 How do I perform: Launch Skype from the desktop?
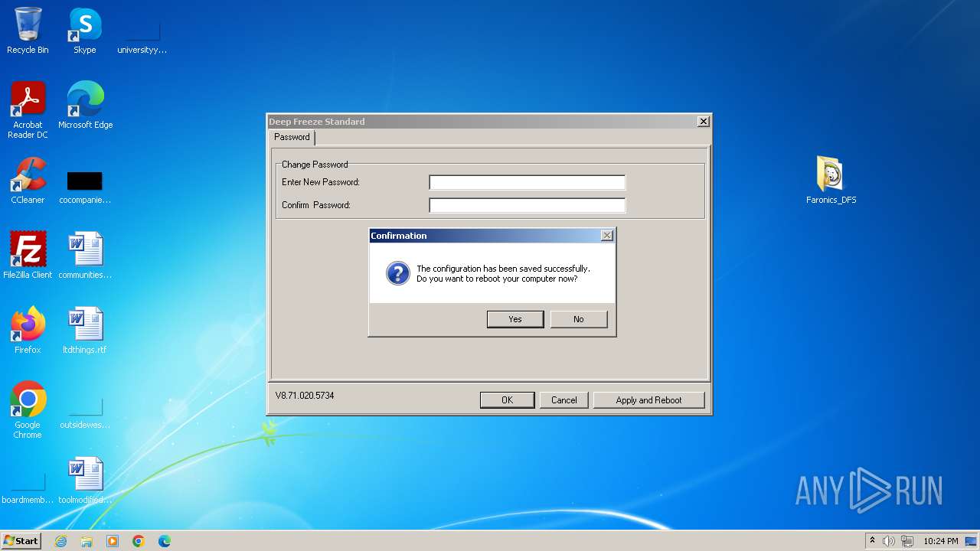[x=84, y=31]
